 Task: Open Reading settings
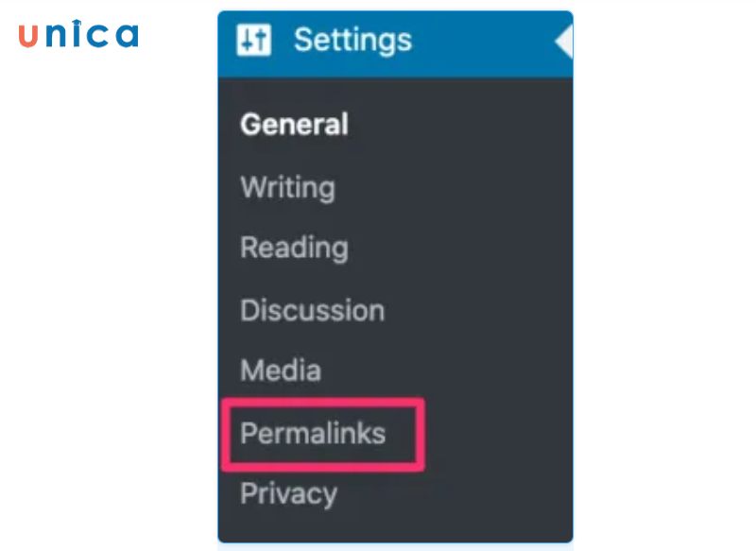click(x=294, y=248)
